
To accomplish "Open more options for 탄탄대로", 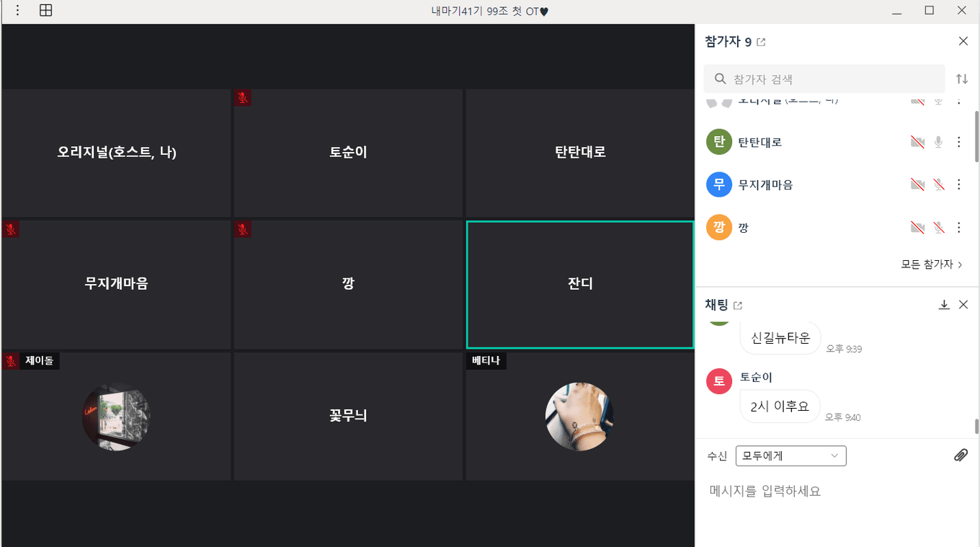I will coord(958,142).
